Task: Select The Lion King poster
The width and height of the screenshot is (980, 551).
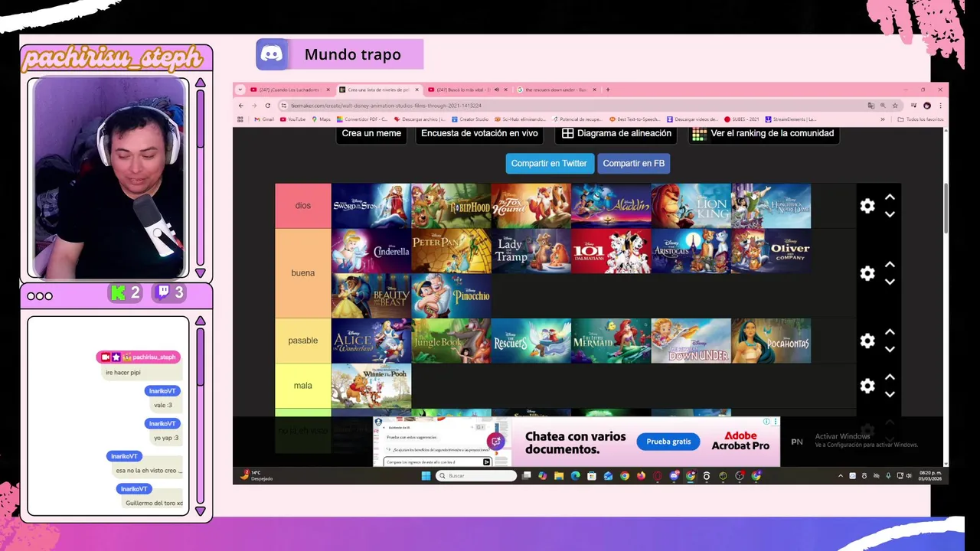Action: (691, 206)
